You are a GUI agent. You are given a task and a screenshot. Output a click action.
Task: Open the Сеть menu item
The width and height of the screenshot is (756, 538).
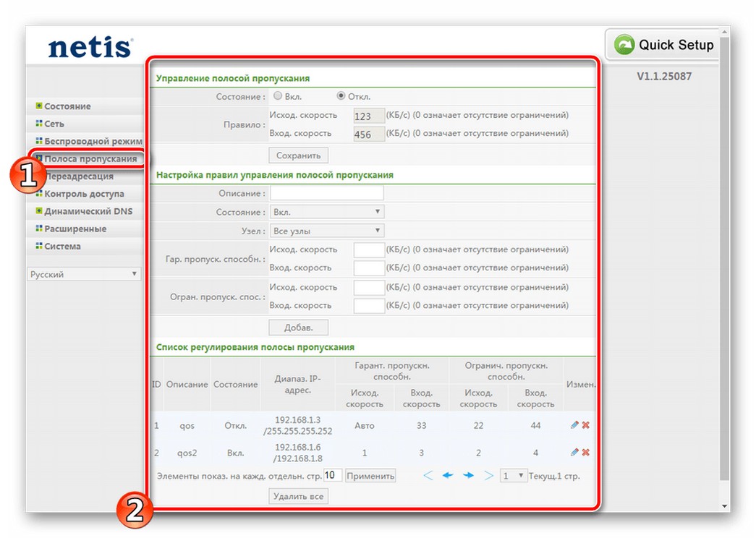(54, 124)
